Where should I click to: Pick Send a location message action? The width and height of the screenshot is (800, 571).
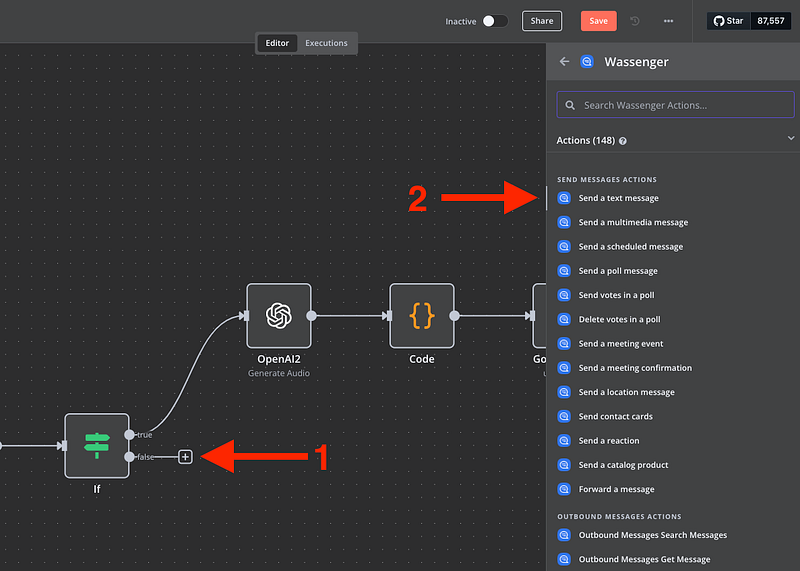[626, 392]
